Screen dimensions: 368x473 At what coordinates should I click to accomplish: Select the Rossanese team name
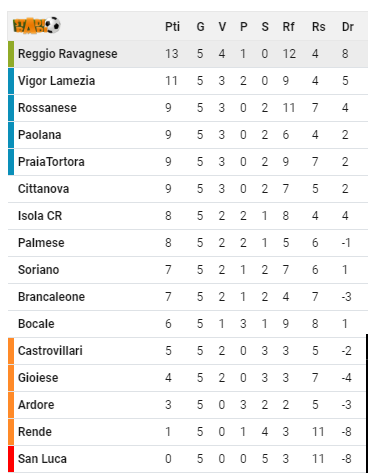click(47, 108)
